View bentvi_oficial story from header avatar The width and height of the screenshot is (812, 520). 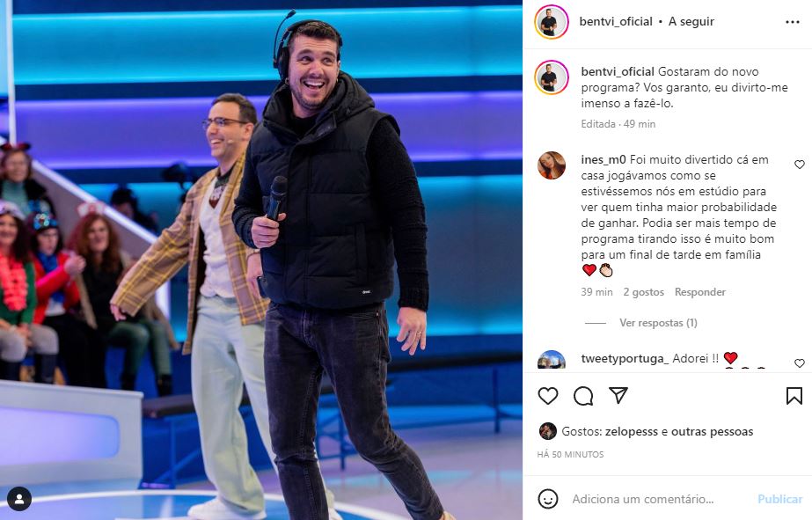[x=552, y=22]
